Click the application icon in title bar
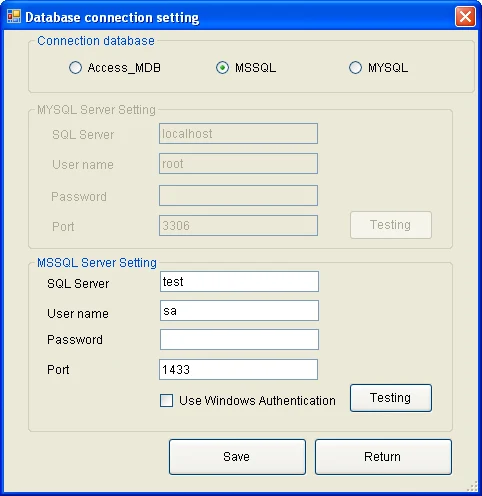The image size is (482, 496). click(14, 16)
